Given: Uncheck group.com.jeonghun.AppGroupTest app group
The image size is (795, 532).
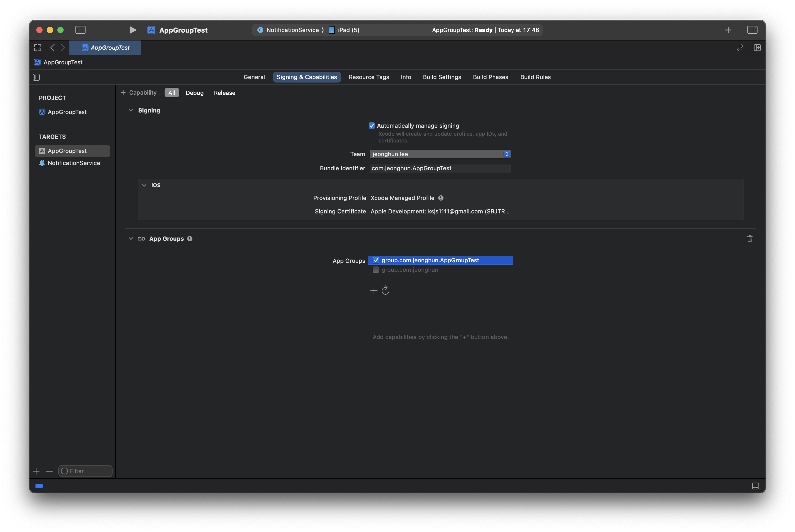Looking at the screenshot, I should pos(376,260).
